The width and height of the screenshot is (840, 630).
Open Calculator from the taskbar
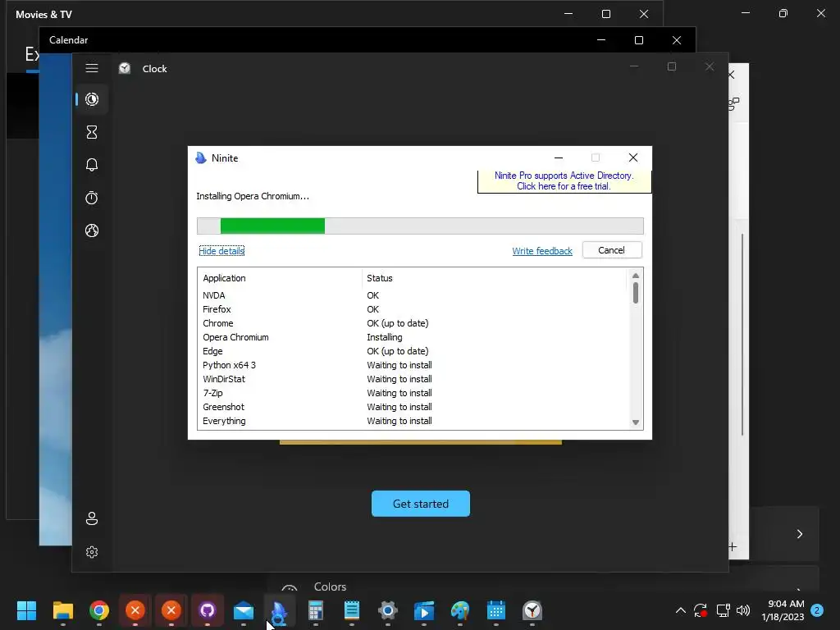[316, 610]
